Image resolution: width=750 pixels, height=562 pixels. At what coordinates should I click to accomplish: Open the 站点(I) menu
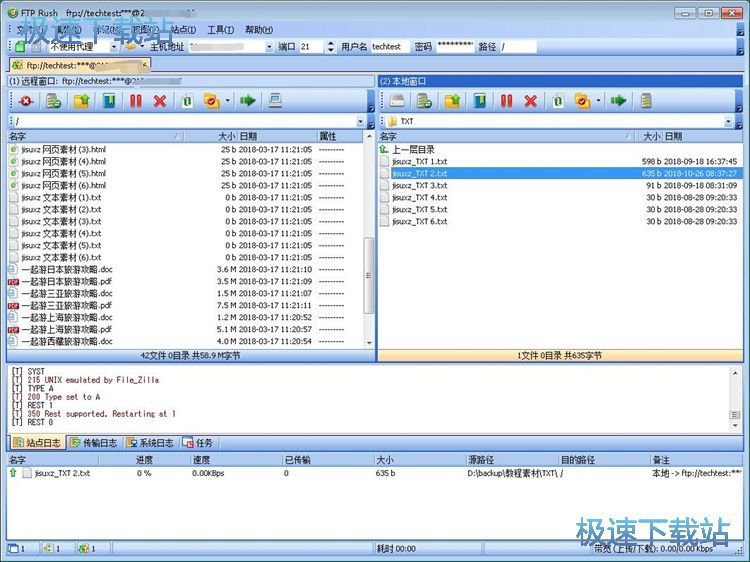click(x=183, y=30)
